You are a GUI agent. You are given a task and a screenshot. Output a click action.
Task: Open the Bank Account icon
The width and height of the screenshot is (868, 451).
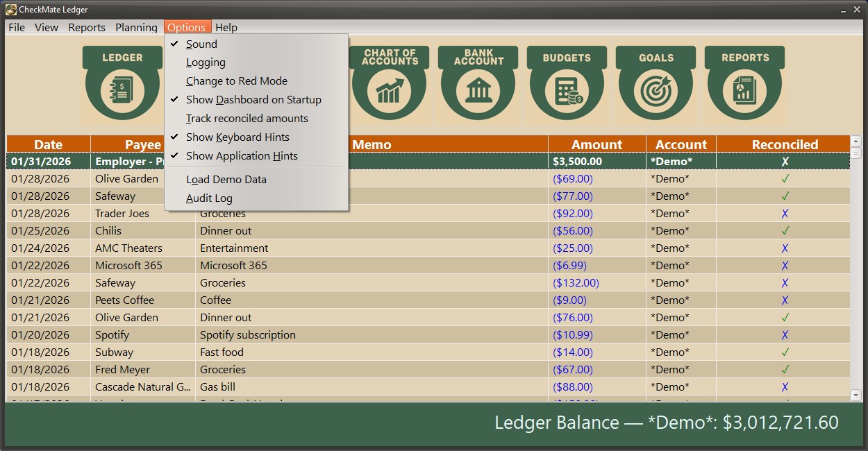(x=478, y=83)
